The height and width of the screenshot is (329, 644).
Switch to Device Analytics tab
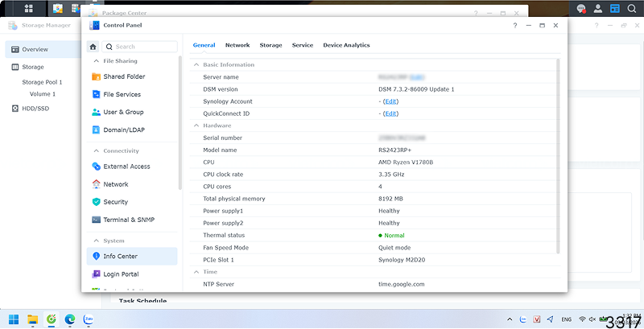346,45
